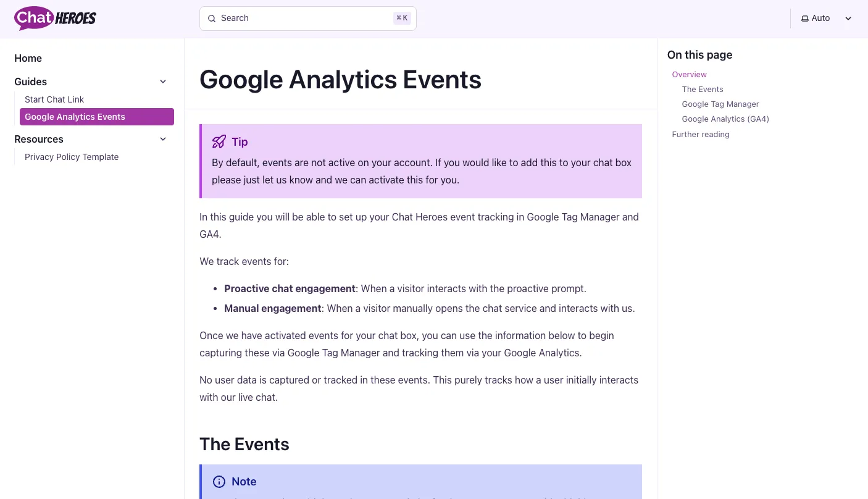Jump to The Events section link
The image size is (868, 499).
[703, 90]
